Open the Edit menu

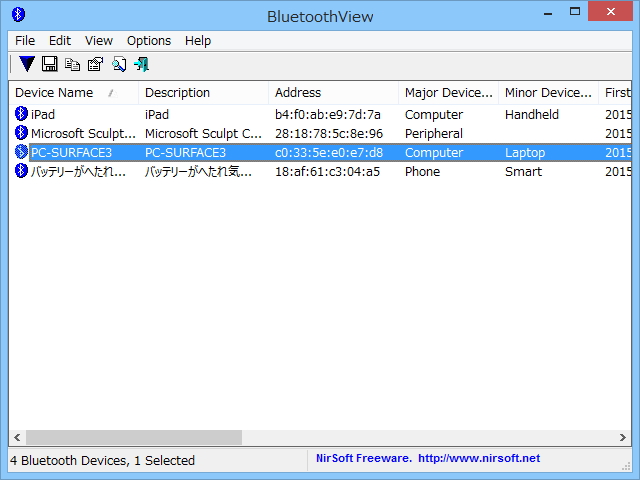[60, 41]
